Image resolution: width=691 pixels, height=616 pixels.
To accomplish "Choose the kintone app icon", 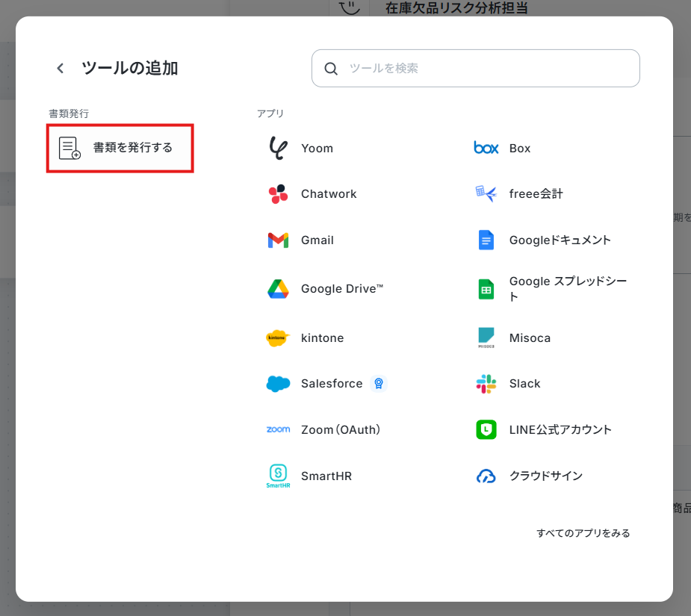I will point(278,338).
